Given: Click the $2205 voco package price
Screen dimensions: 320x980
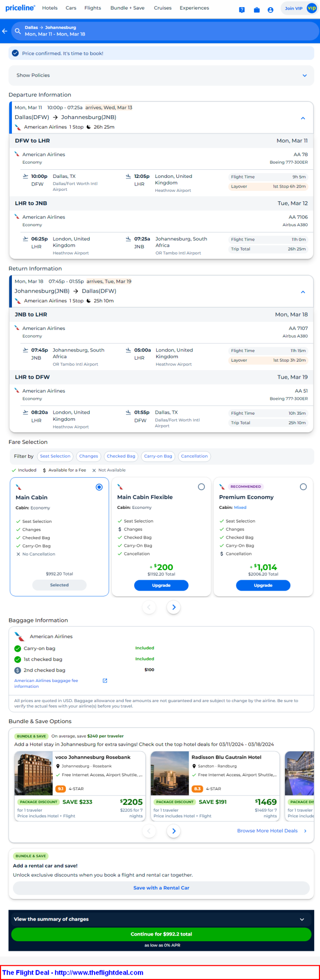Looking at the screenshot, I should (x=131, y=802).
